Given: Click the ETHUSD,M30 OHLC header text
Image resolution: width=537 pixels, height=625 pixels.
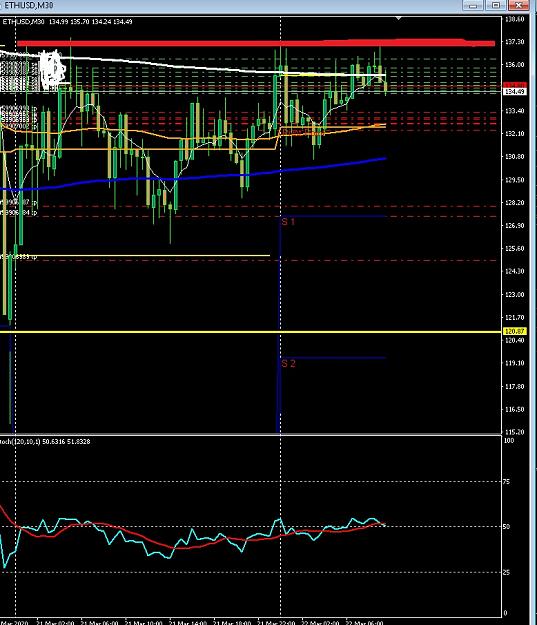Looking at the screenshot, I should [67, 22].
